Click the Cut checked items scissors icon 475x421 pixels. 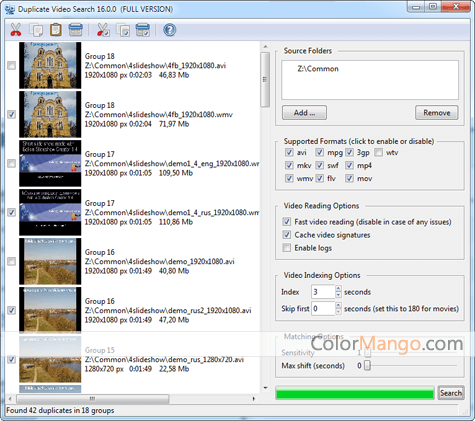[103, 30]
